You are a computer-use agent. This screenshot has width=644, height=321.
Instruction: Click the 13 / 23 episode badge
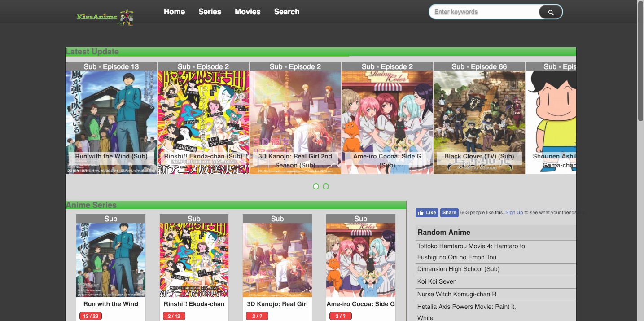pos(91,316)
